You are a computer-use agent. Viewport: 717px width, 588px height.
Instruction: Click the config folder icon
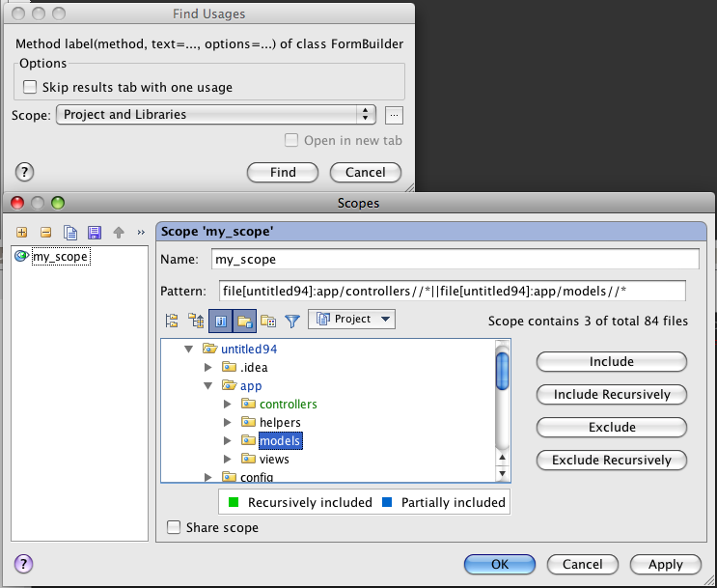pos(229,477)
